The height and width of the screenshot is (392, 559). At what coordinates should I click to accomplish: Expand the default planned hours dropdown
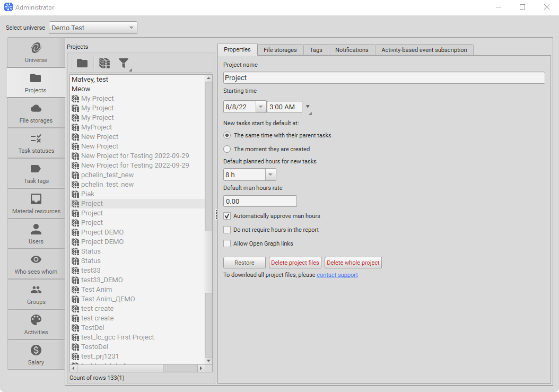270,175
